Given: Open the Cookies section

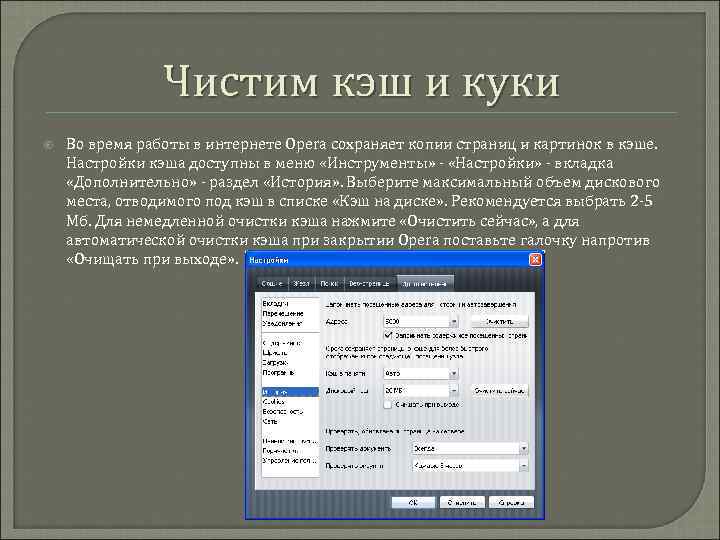Looking at the screenshot, I should (274, 402).
